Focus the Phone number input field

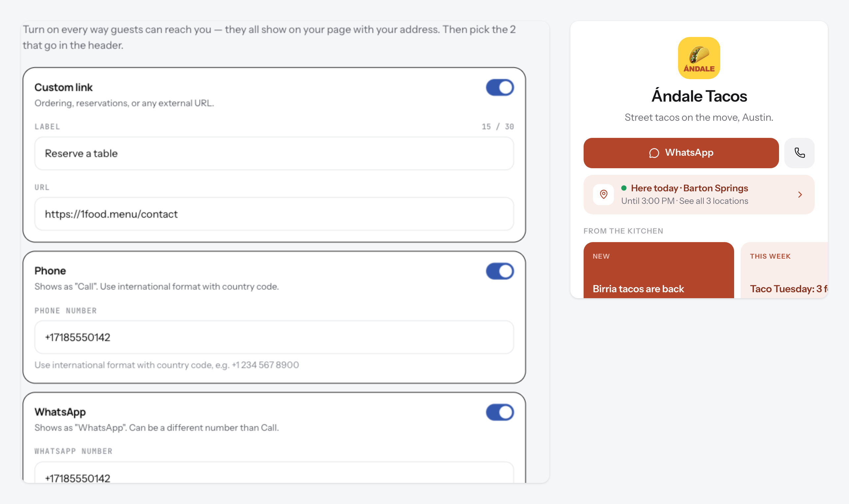pos(274,337)
